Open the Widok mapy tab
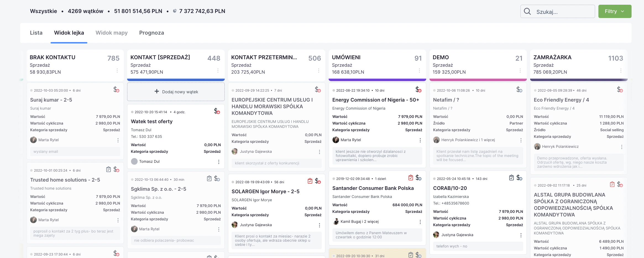 point(111,33)
